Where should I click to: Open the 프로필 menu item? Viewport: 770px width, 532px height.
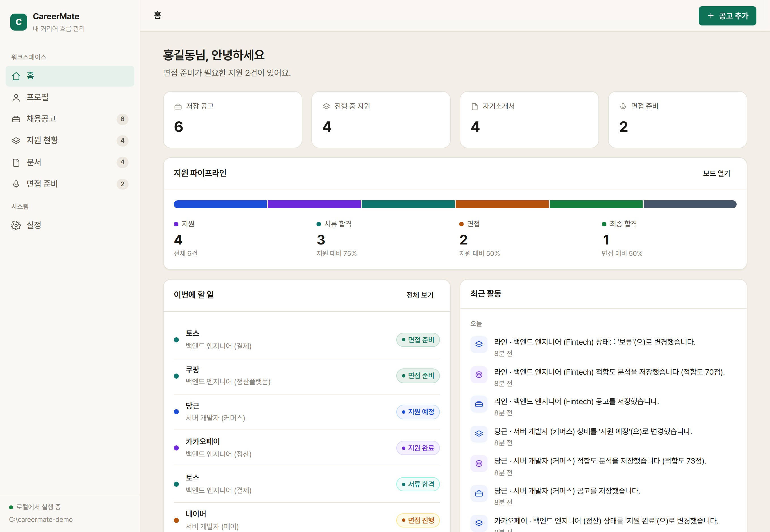coord(70,98)
